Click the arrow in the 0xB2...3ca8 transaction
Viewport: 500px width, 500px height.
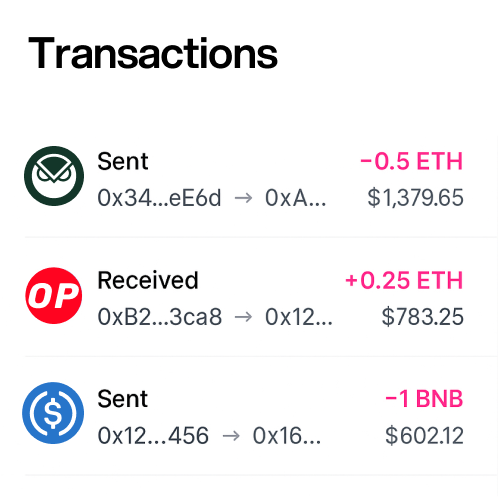(x=243, y=317)
